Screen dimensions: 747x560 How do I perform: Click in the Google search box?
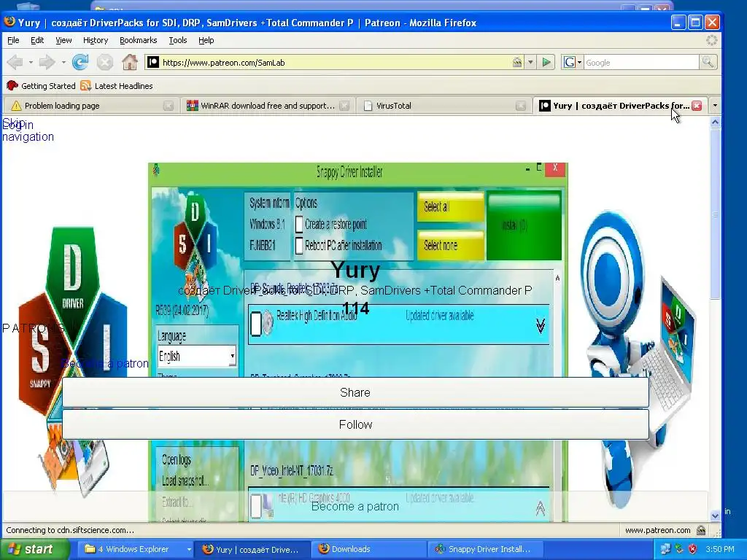tap(640, 63)
